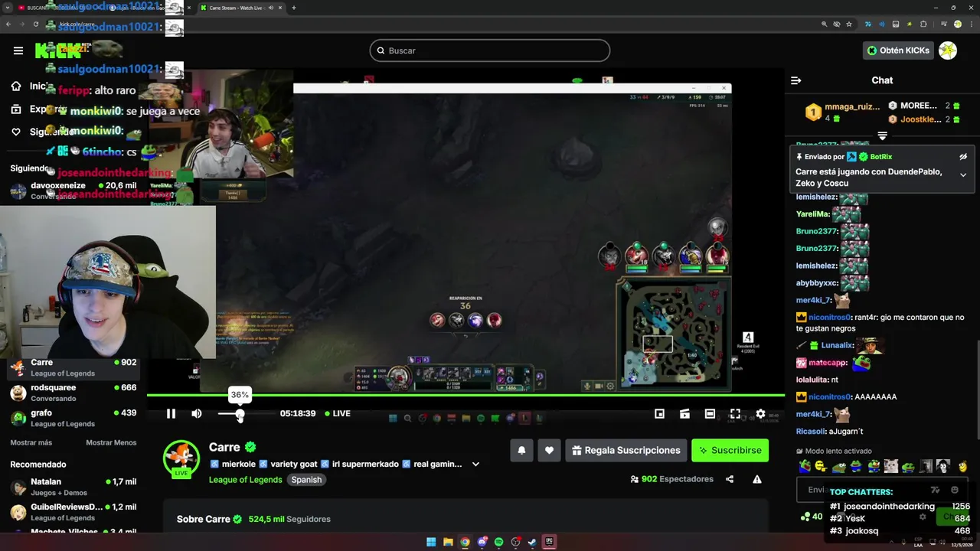
Task: Click the Obtén KICKs button
Action: tap(898, 51)
